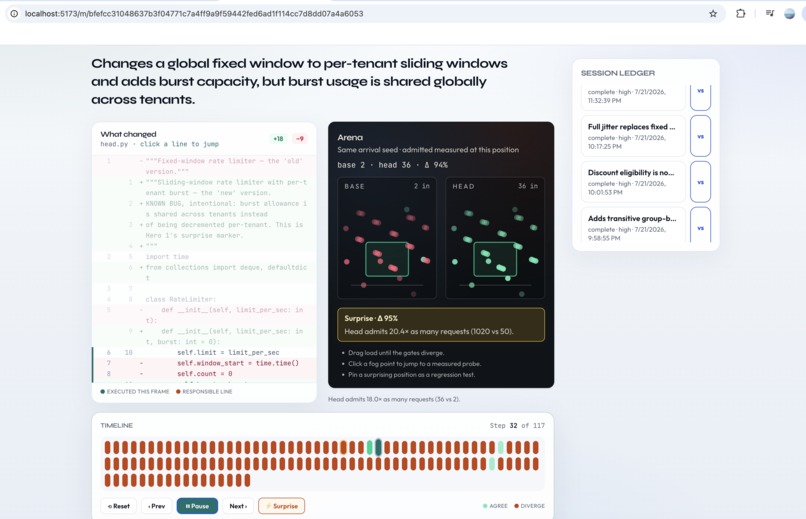806x519 pixels.
Task: Click the 'EXECUTED THIS FRAME' legend label
Action: point(135,392)
